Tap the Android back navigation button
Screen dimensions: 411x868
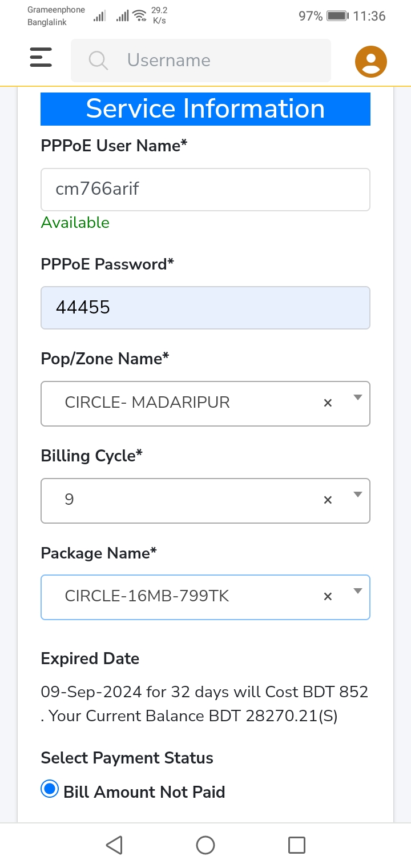tap(115, 845)
